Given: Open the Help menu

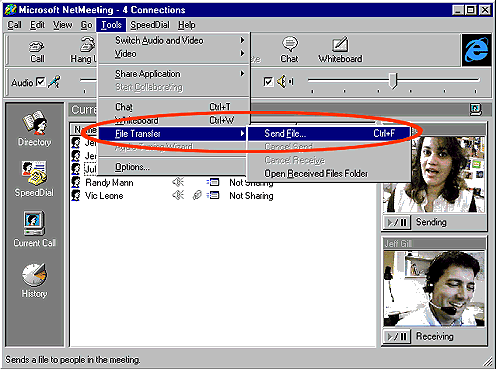Looking at the screenshot, I should (x=186, y=25).
